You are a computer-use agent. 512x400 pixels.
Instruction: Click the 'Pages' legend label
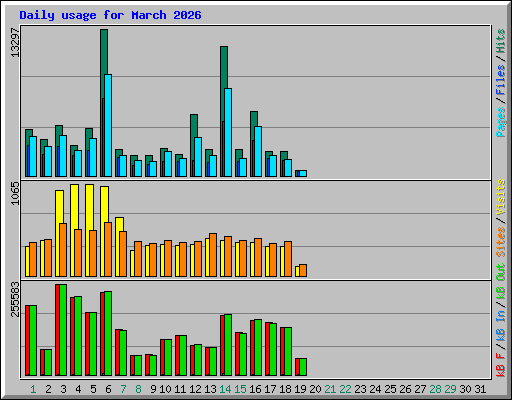coord(501,122)
